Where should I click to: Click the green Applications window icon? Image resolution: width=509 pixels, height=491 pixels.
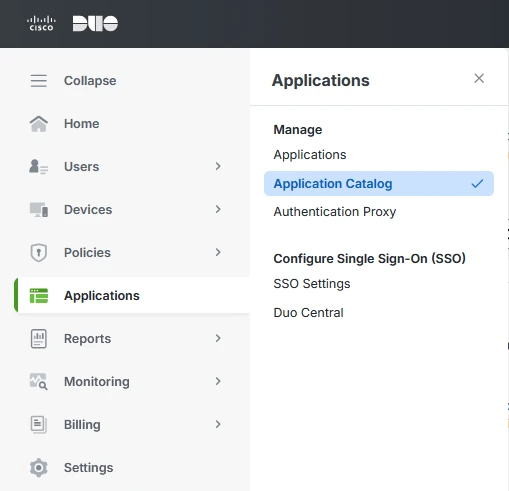(x=39, y=296)
